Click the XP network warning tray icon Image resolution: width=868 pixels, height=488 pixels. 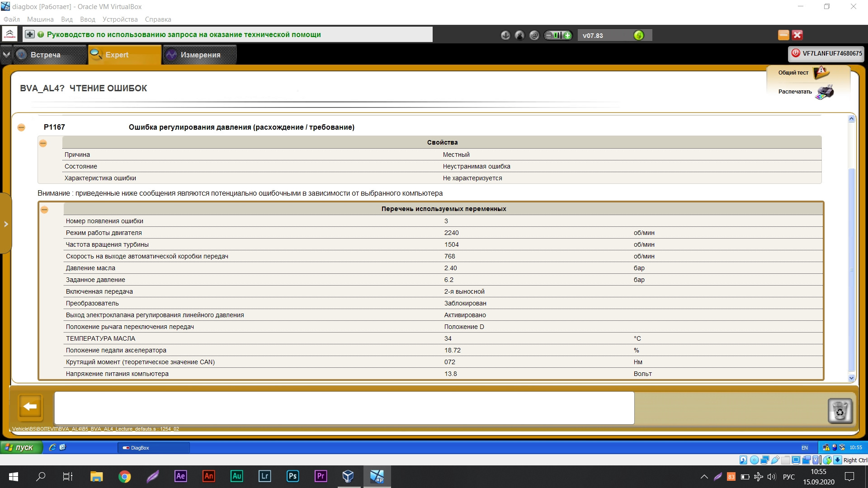click(x=826, y=447)
